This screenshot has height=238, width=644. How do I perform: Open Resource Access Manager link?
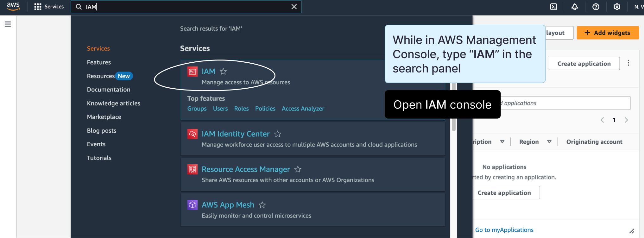(246, 169)
